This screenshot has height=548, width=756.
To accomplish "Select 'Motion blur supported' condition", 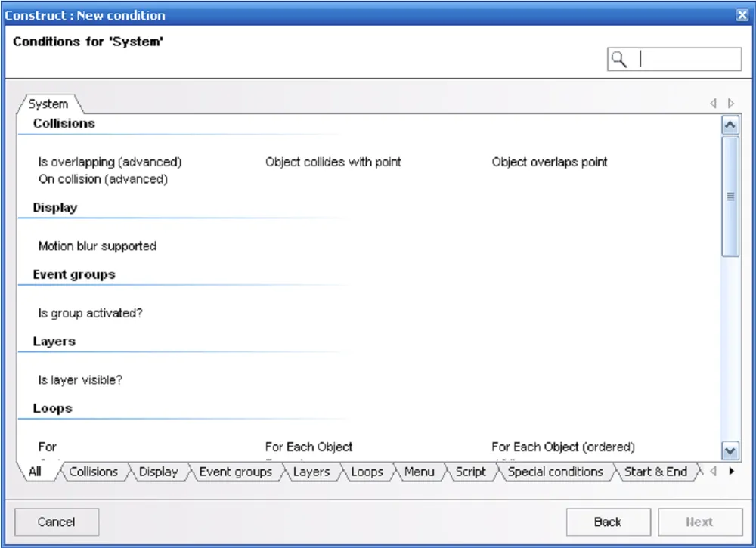I will tap(98, 246).
